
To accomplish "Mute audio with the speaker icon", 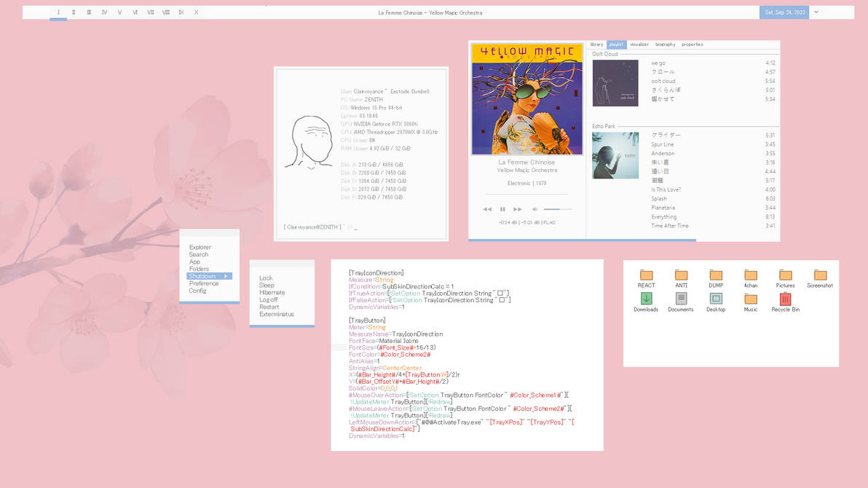I will (534, 209).
